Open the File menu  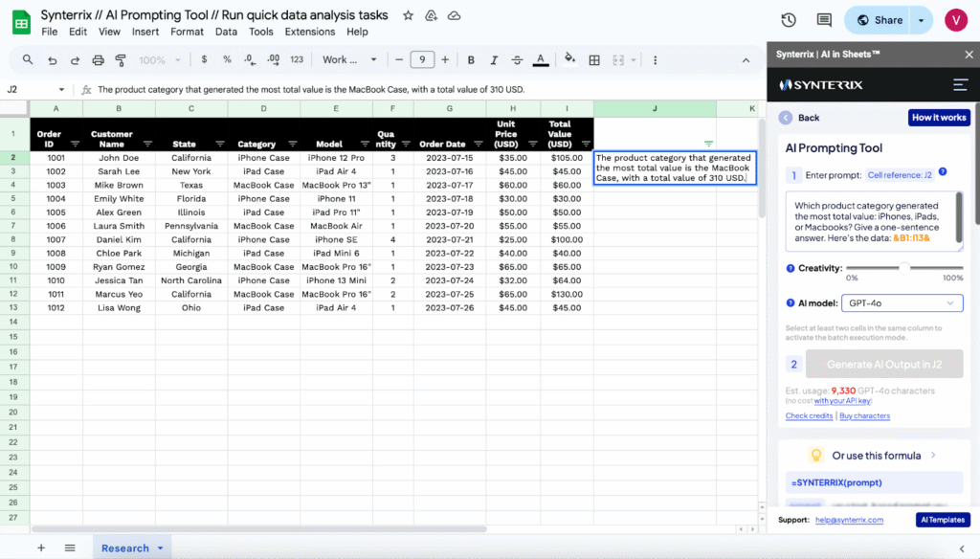coord(50,32)
